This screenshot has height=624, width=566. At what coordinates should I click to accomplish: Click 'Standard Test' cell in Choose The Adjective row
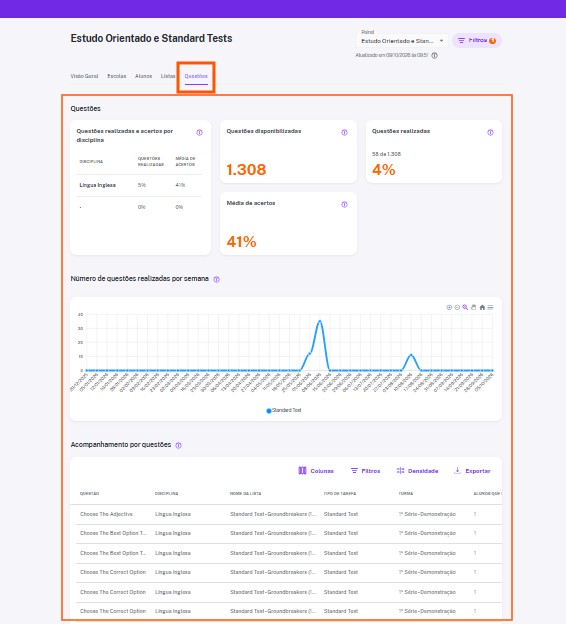pyautogui.click(x=341, y=514)
